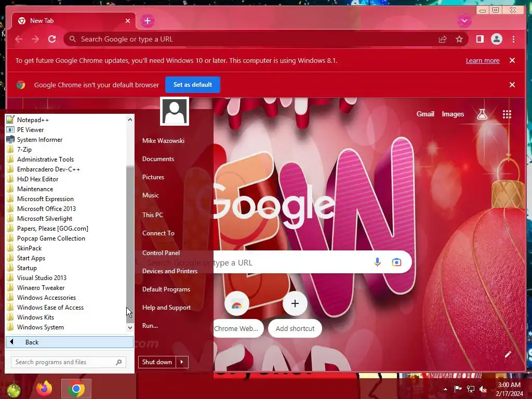
Task: Click the programs list scroll-down arrow
Action: (130, 327)
